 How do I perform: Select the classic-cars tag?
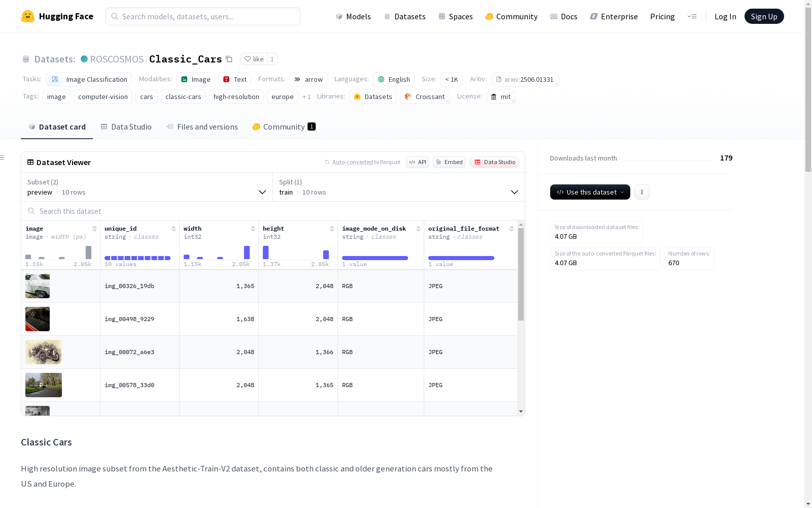pos(183,97)
